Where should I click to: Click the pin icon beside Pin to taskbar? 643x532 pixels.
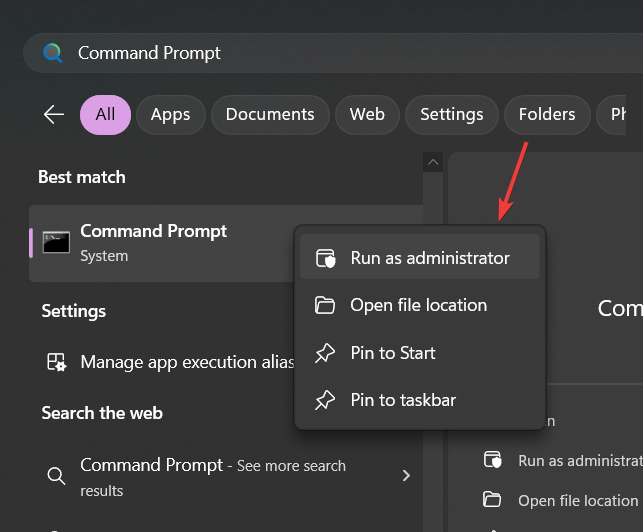point(325,400)
